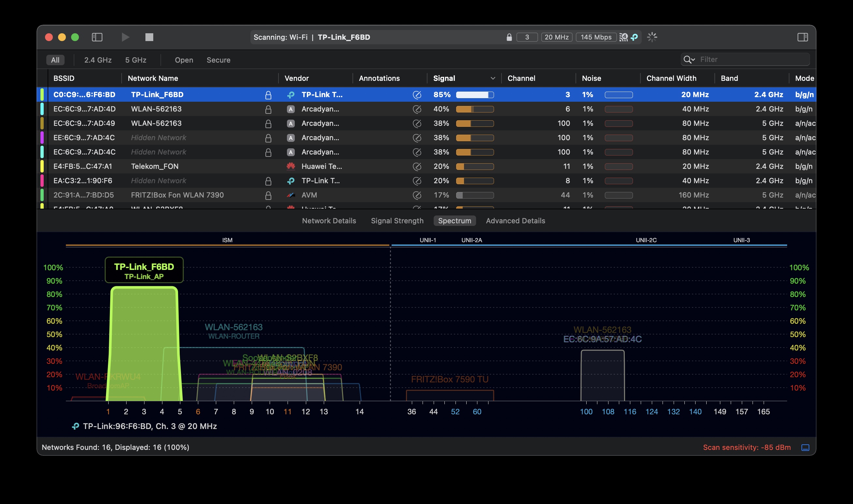Sort by Network Name column

coord(153,78)
